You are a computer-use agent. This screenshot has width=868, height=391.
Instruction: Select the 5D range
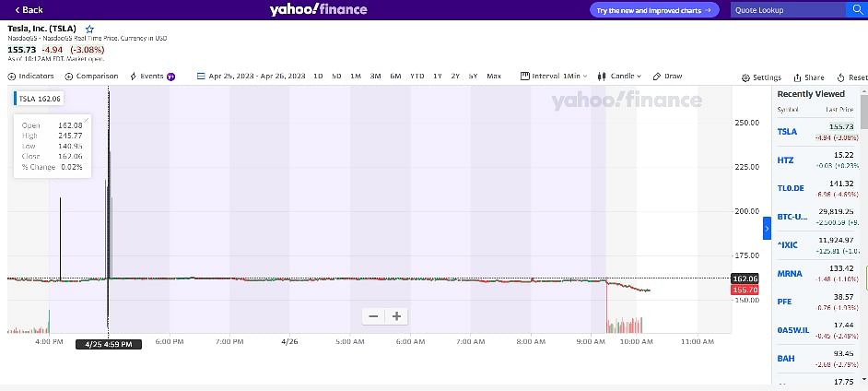336,77
